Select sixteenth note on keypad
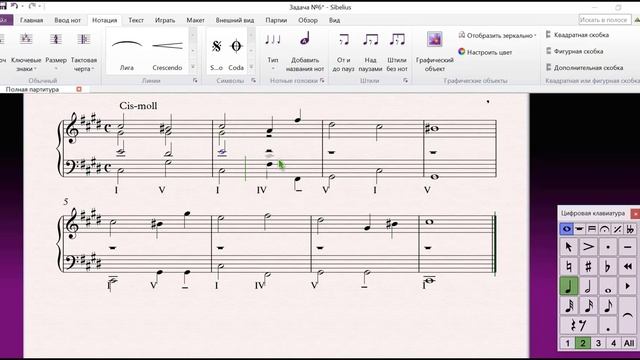640x360 pixels. pyautogui.click(x=588, y=306)
